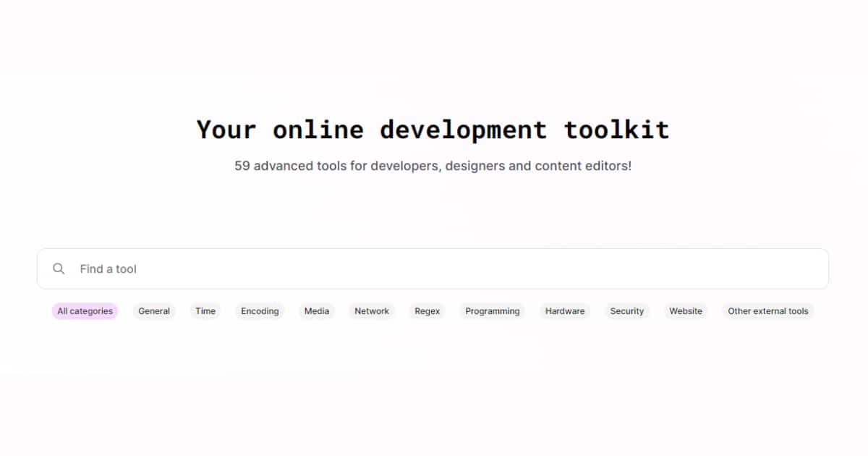868x456 pixels.
Task: Pick the Security category filter
Action: click(x=626, y=311)
